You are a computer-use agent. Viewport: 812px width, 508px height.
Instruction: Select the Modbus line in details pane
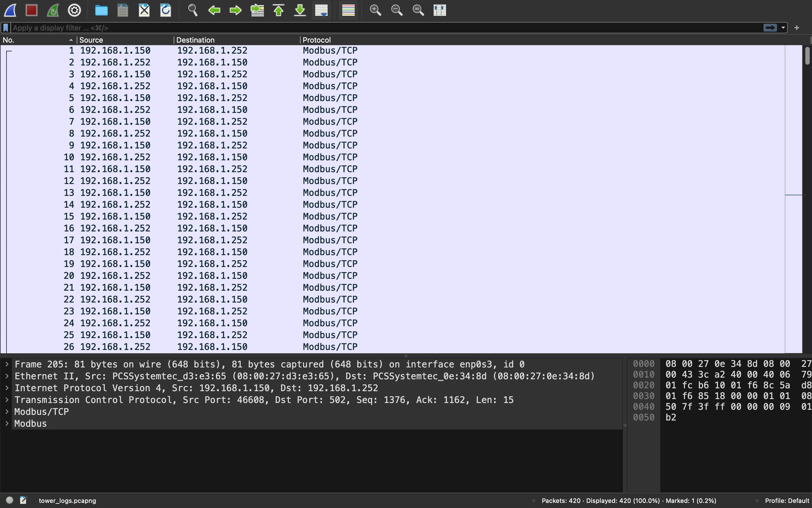pyautogui.click(x=317, y=424)
